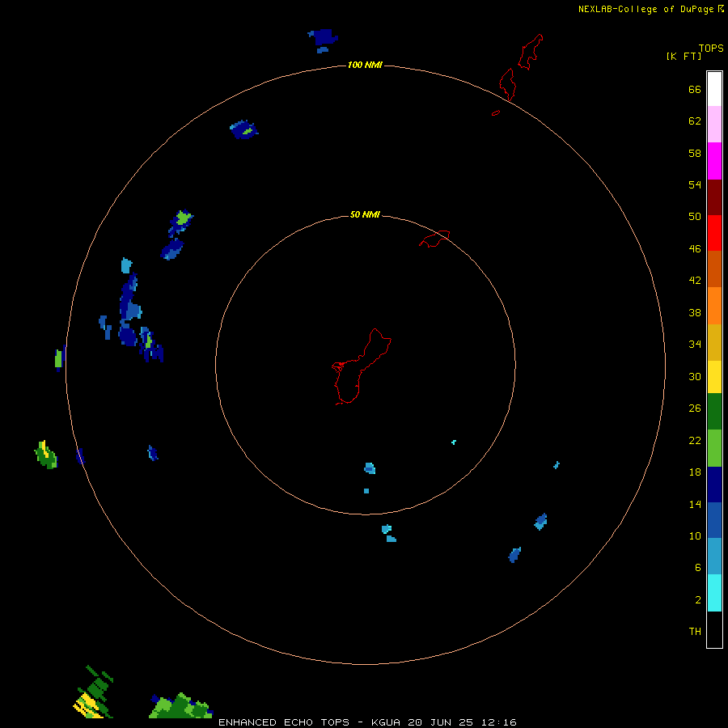Click the legend value '34'
This screenshot has width=728, height=728.
tap(695, 344)
